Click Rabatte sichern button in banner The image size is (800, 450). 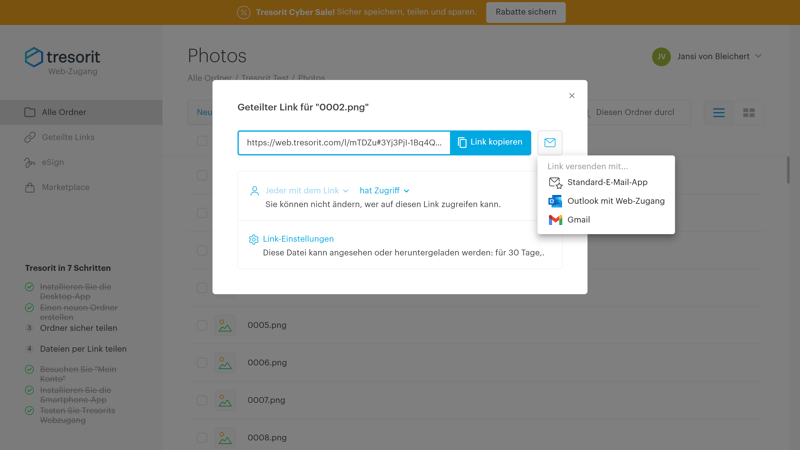click(x=526, y=12)
